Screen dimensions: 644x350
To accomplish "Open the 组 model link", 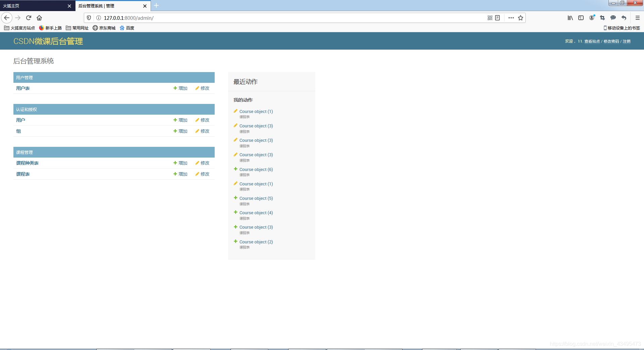I will [x=18, y=131].
